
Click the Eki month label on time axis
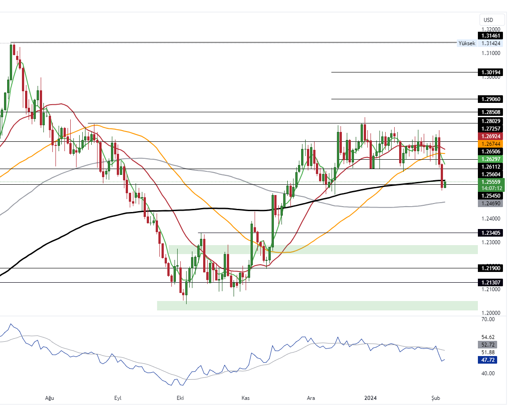181,398
